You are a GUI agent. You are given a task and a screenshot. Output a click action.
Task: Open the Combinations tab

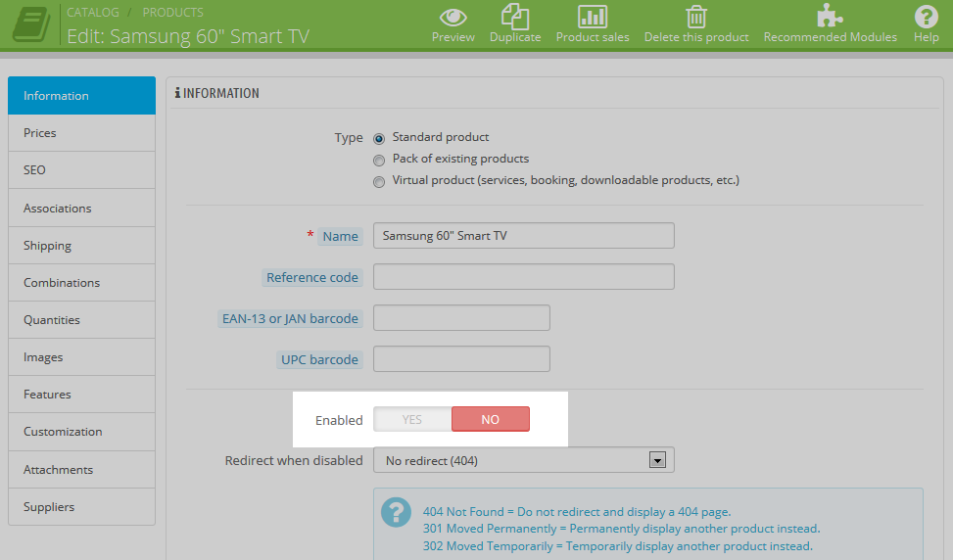[81, 282]
